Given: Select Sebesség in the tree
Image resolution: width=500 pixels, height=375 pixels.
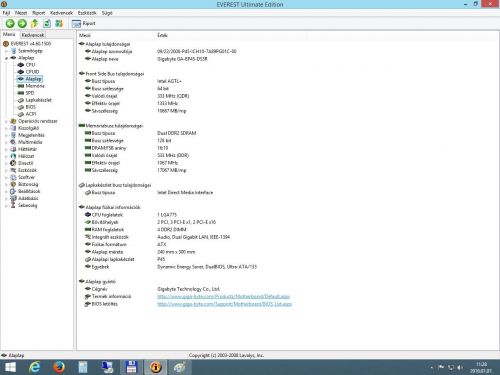Looking at the screenshot, I should (x=27, y=205).
